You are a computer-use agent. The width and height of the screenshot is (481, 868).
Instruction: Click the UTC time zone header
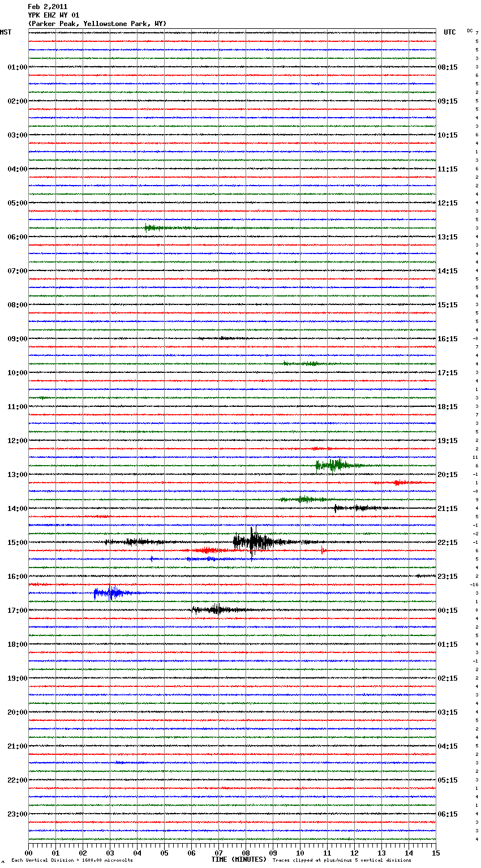pyautogui.click(x=450, y=32)
